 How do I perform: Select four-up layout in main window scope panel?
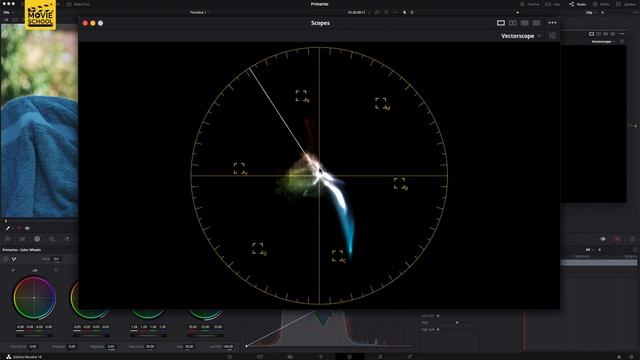613,34
